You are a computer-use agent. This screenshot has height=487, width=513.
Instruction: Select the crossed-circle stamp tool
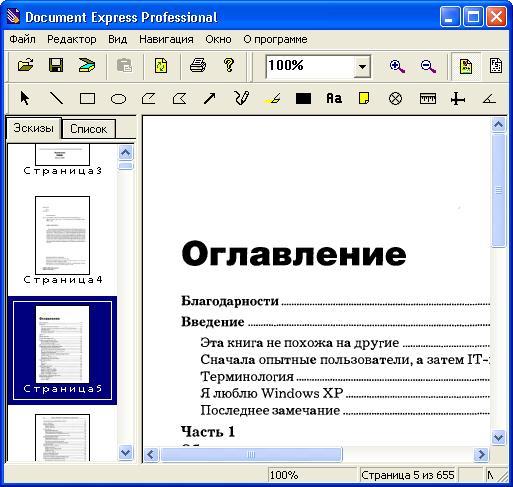click(395, 99)
